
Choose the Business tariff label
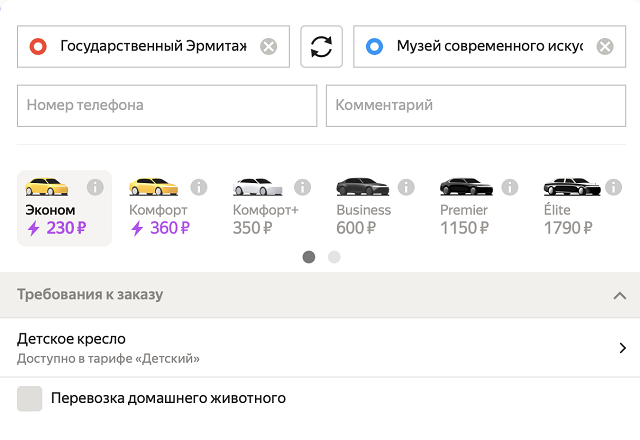364,210
